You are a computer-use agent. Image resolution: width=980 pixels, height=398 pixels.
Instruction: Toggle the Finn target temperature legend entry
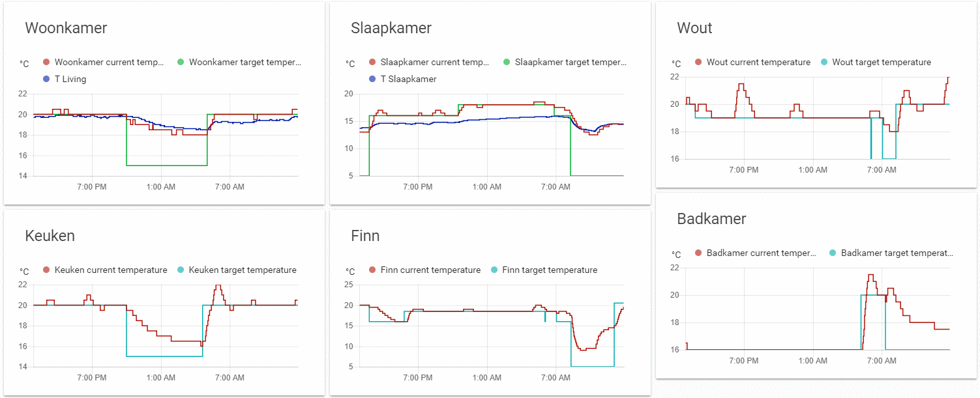pyautogui.click(x=549, y=270)
